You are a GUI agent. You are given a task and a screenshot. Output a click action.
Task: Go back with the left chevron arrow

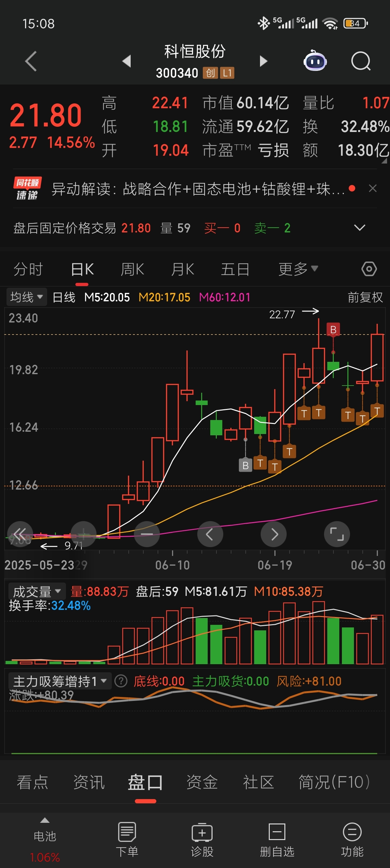pos(31,61)
